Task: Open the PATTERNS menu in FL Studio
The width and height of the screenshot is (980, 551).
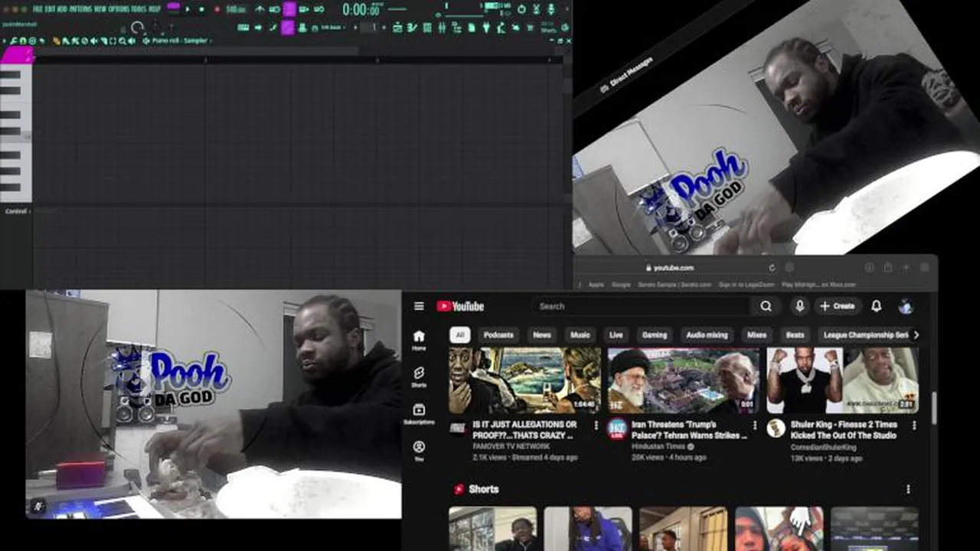Action: (80, 9)
